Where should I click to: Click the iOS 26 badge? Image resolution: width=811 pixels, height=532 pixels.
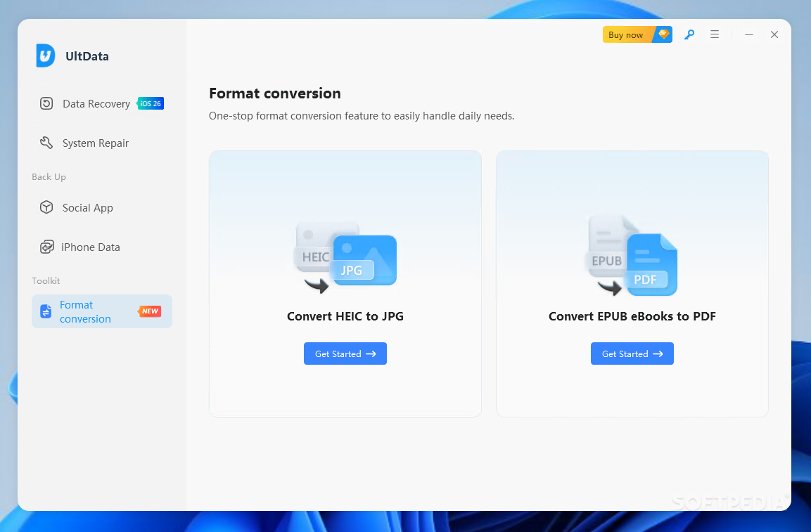[151, 103]
